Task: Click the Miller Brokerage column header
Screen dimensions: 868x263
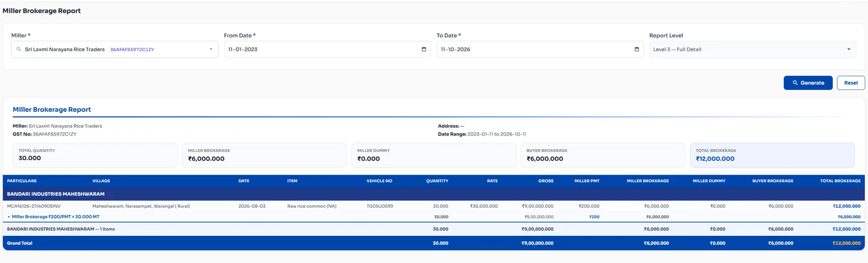Action: tap(648, 181)
